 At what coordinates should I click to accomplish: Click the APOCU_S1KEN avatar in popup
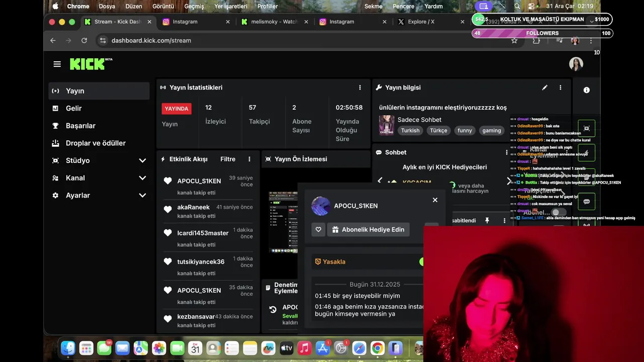tap(321, 206)
